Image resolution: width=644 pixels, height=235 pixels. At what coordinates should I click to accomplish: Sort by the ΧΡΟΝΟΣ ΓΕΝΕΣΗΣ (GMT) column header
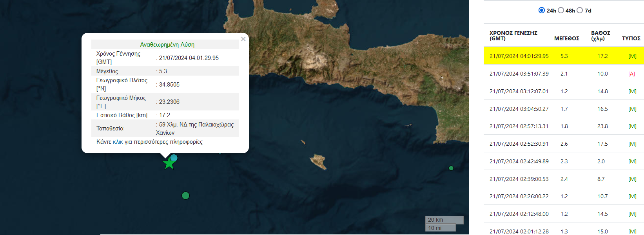coord(513,36)
